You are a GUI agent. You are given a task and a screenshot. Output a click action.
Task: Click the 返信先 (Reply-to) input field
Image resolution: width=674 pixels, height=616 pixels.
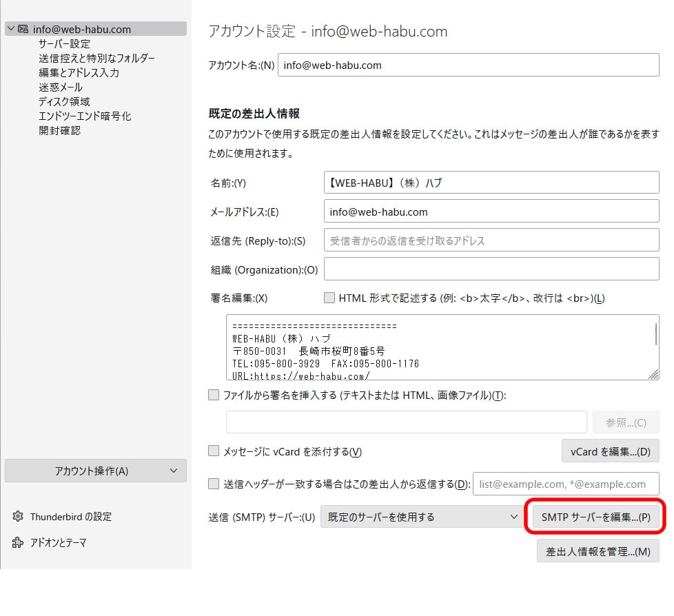click(491, 240)
